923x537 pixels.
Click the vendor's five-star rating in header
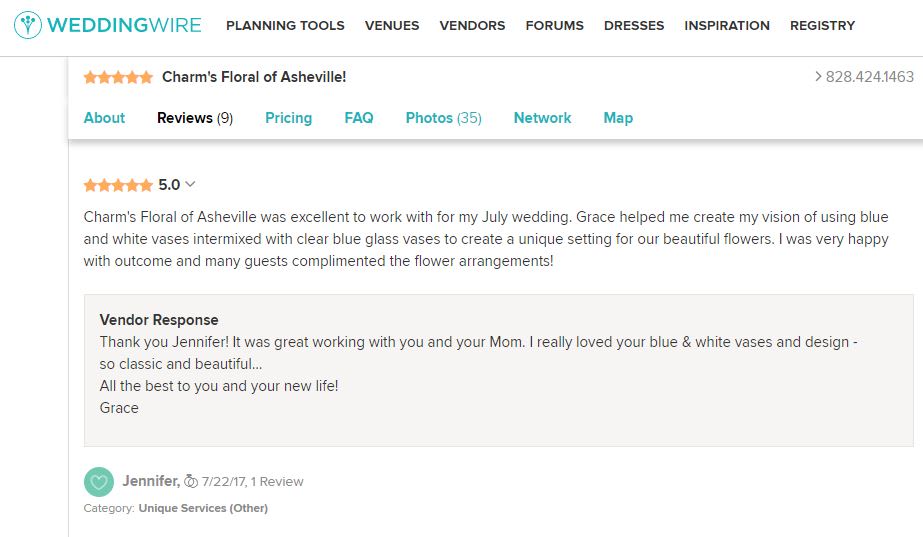tap(118, 77)
